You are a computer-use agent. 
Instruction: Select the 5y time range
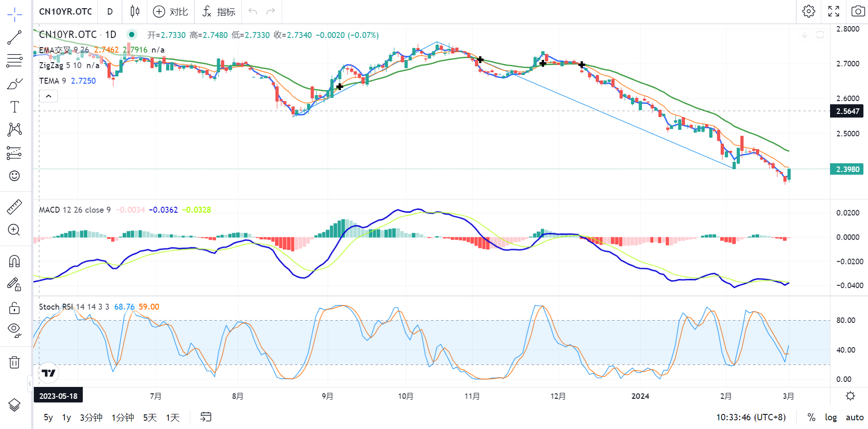[48, 418]
